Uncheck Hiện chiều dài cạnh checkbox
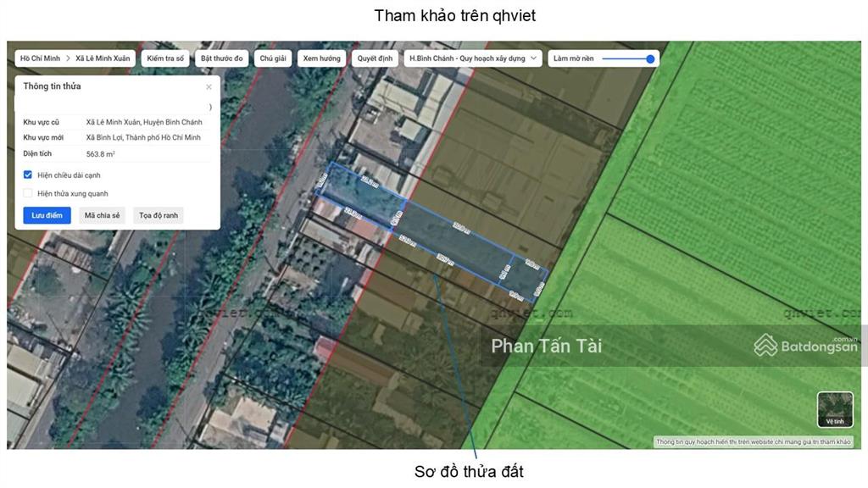 (x=28, y=175)
